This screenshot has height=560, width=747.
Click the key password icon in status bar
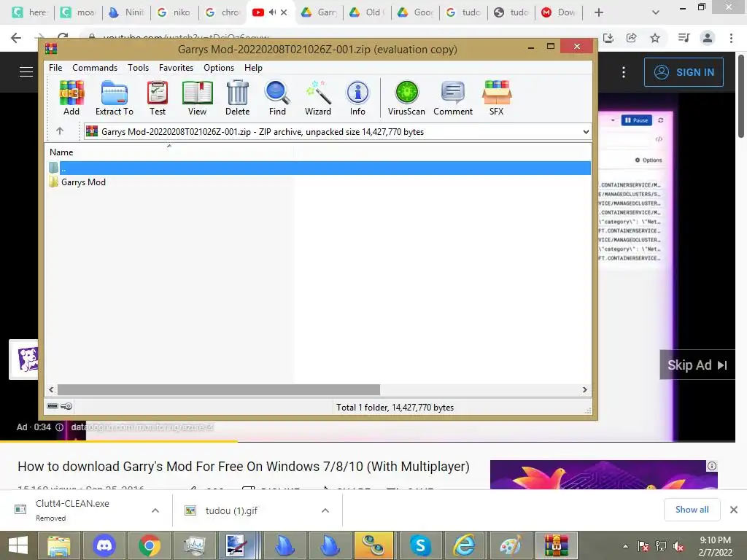click(66, 406)
